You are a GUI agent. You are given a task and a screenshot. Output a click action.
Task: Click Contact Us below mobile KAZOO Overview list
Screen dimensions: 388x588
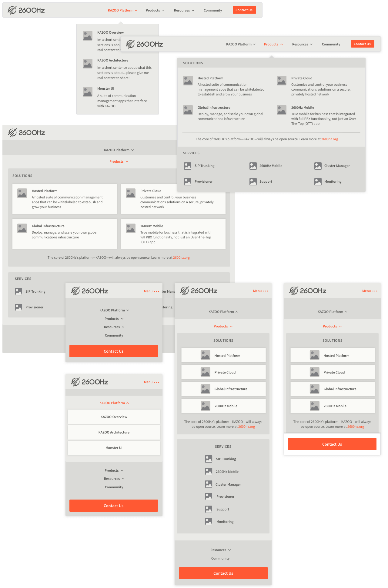(114, 506)
